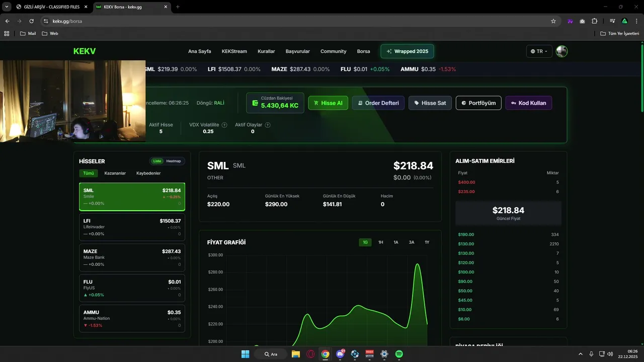Image resolution: width=644 pixels, height=362 pixels.
Task: Click the Cüzdan Bakiyesi wallet balance
Action: coord(275,103)
